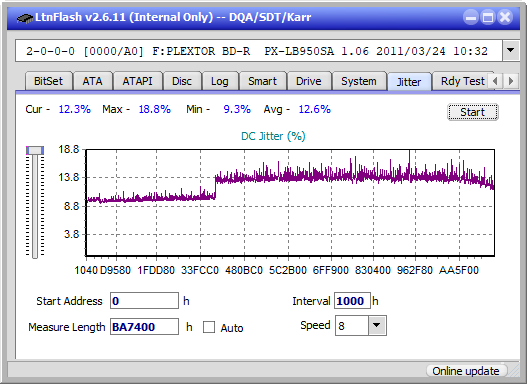Click the Start Address label
This screenshot has height=384, width=527.
(x=69, y=301)
